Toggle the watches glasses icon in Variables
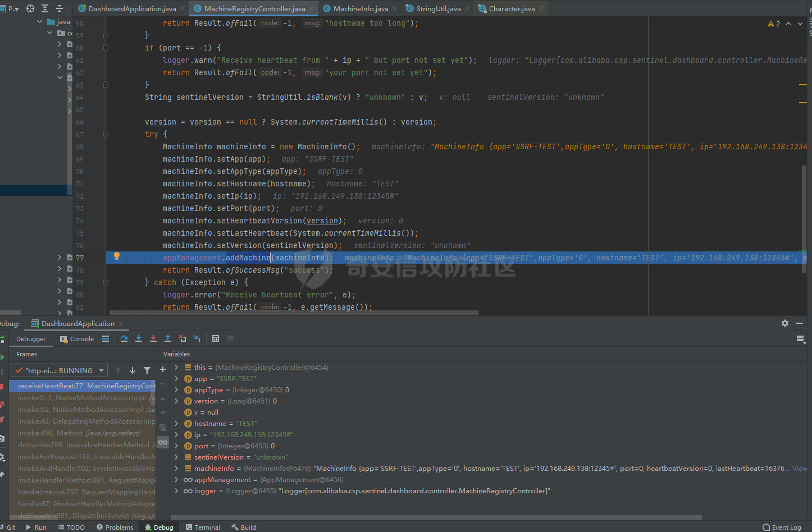This screenshot has width=812, height=532. 163,442
